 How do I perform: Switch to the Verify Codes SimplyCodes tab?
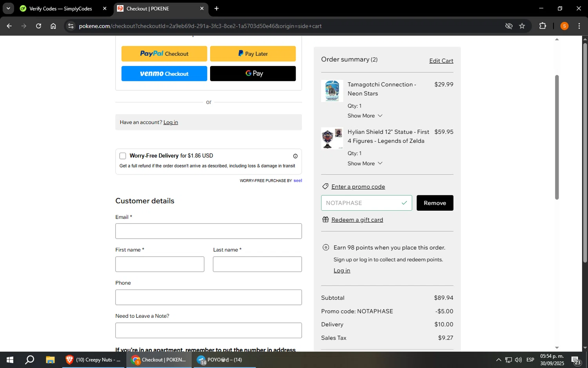[61, 8]
